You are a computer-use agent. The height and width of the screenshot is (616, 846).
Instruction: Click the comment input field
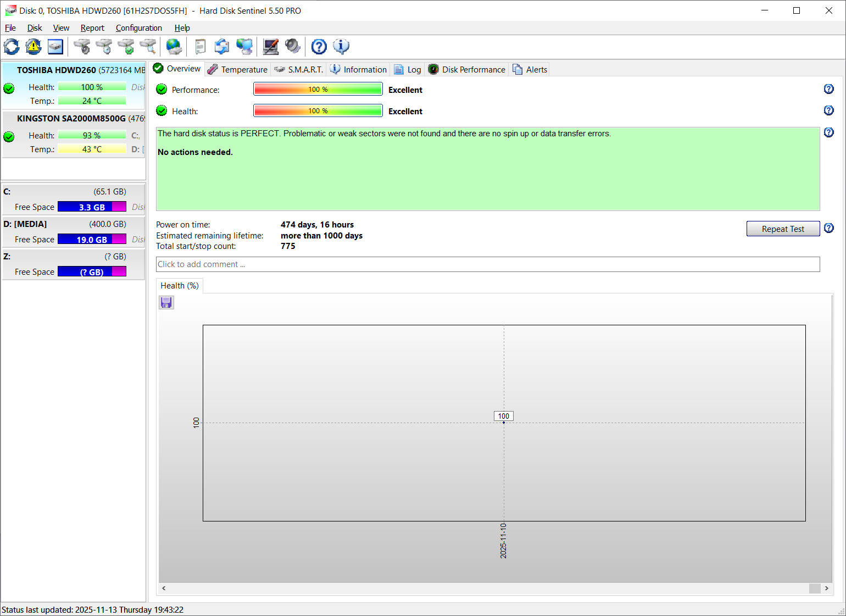[488, 264]
